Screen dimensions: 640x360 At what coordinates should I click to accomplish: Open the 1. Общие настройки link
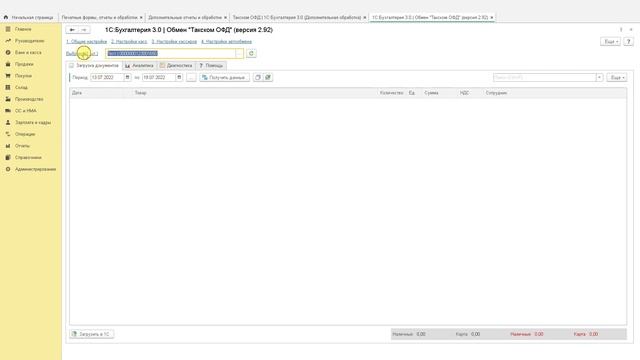pyautogui.click(x=87, y=42)
